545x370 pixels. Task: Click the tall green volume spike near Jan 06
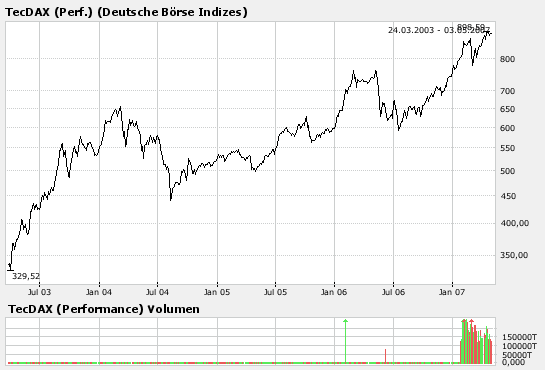click(x=345, y=341)
